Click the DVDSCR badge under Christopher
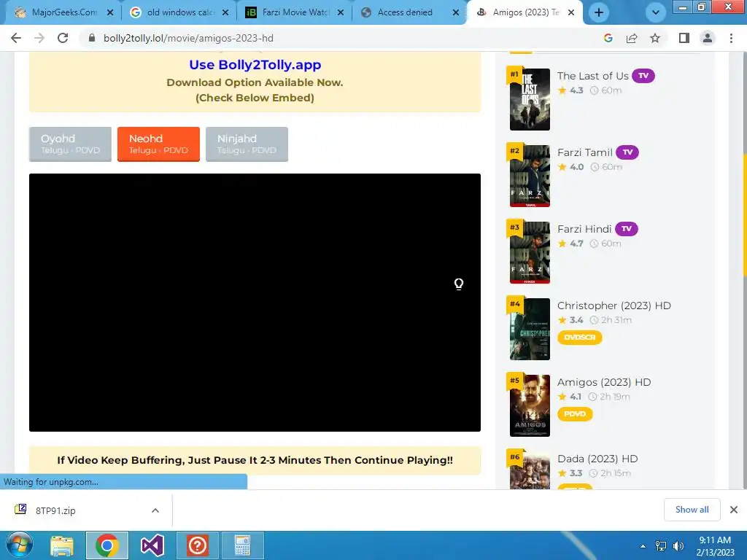The width and height of the screenshot is (747, 560). coord(579,337)
